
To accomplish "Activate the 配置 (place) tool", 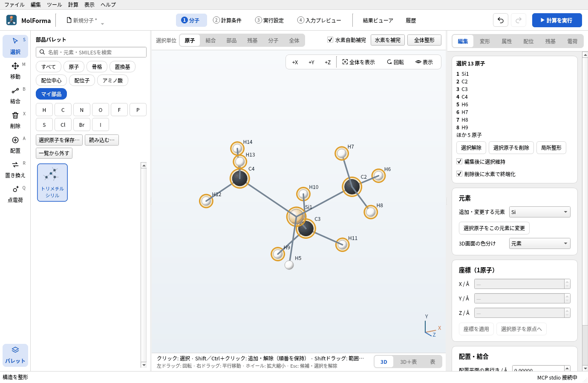I will tap(15, 145).
